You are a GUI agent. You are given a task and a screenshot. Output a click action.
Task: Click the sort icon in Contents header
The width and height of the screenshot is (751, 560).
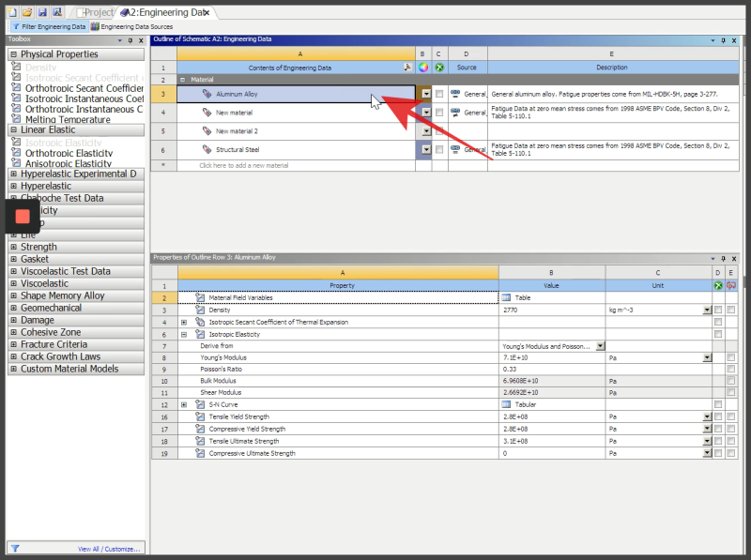407,68
